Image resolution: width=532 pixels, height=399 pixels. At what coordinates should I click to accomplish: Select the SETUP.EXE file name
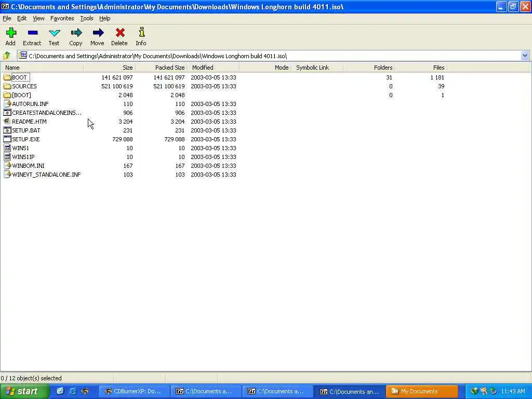[26, 139]
